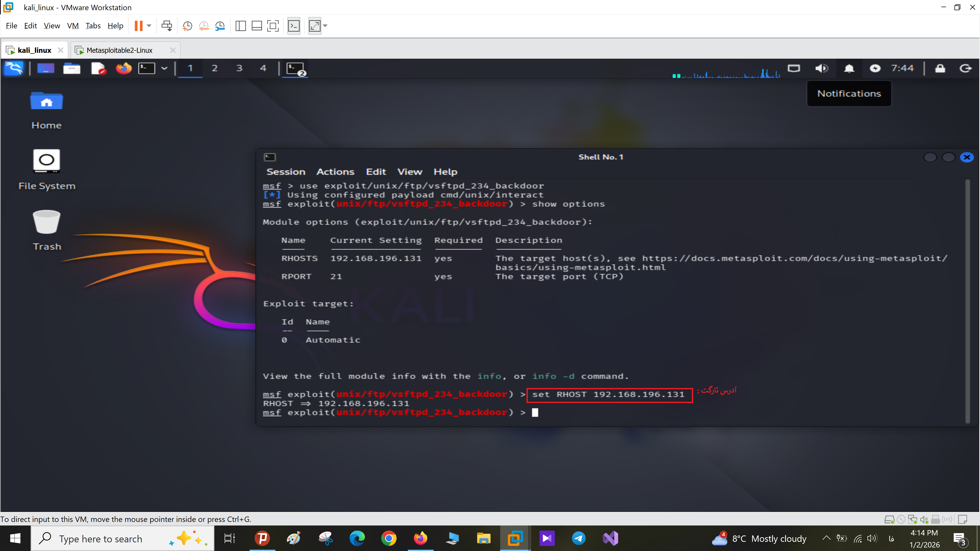The height and width of the screenshot is (551, 980).
Task: Click send Ctrl+Alt+Del toolbar icon
Action: pos(167,26)
